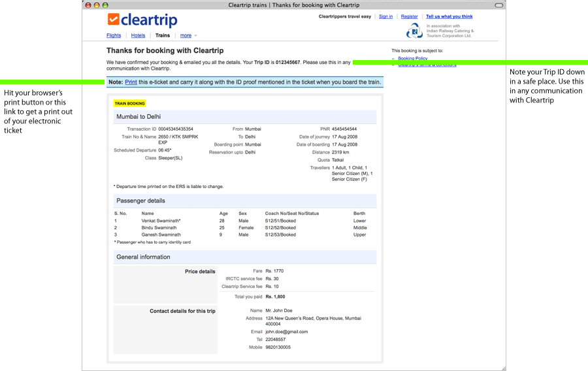Click seat status S12/53/Booked
Viewport: 588px width, 371px height.
[280, 234]
